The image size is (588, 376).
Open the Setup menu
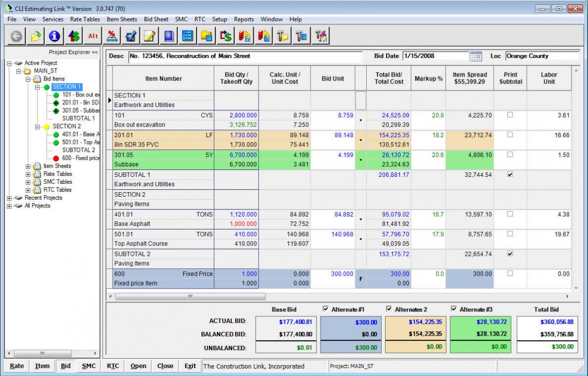point(219,19)
